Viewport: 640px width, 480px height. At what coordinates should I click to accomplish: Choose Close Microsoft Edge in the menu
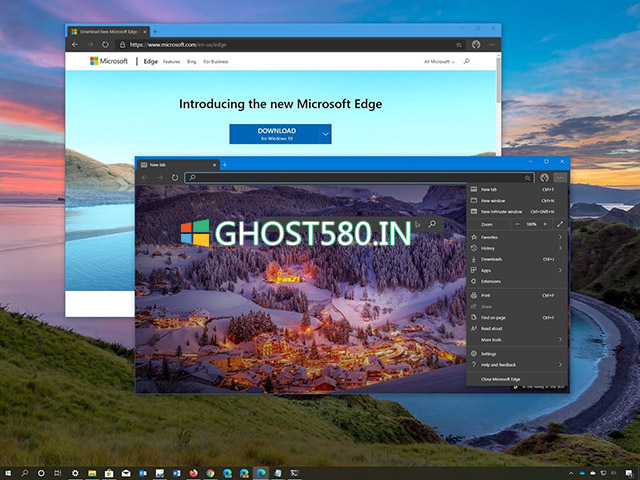[517, 379]
